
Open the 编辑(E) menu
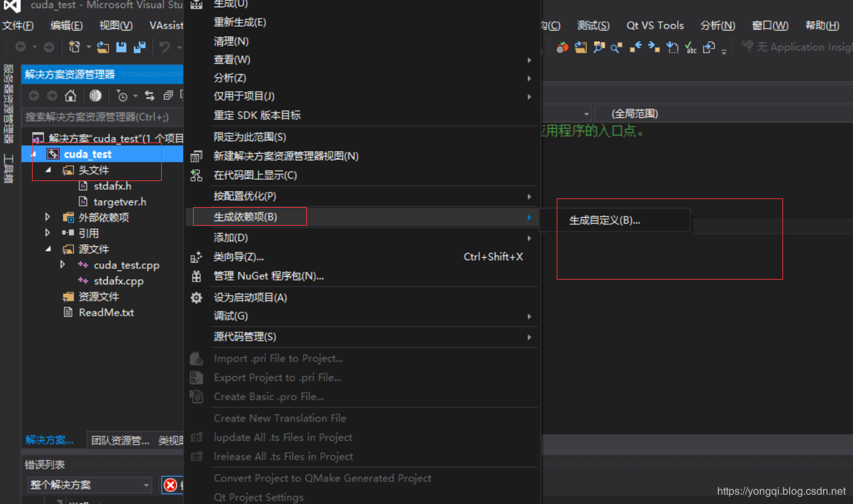(x=67, y=25)
